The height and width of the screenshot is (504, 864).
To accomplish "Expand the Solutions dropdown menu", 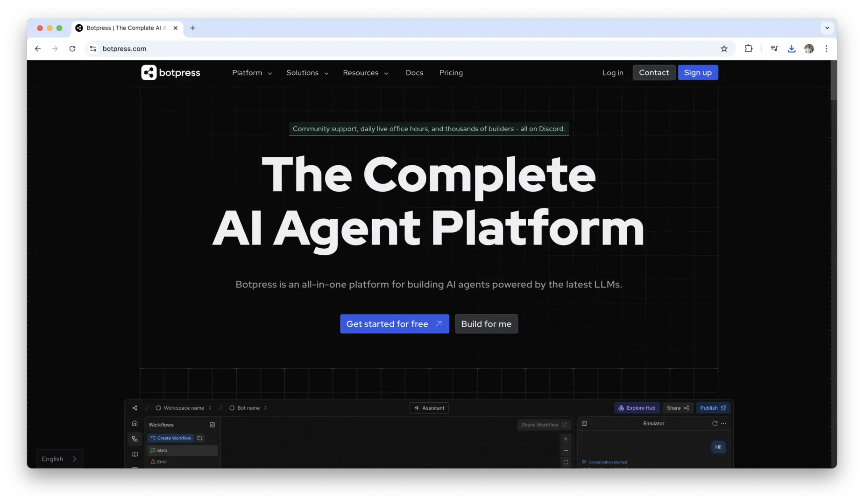I will pos(307,73).
